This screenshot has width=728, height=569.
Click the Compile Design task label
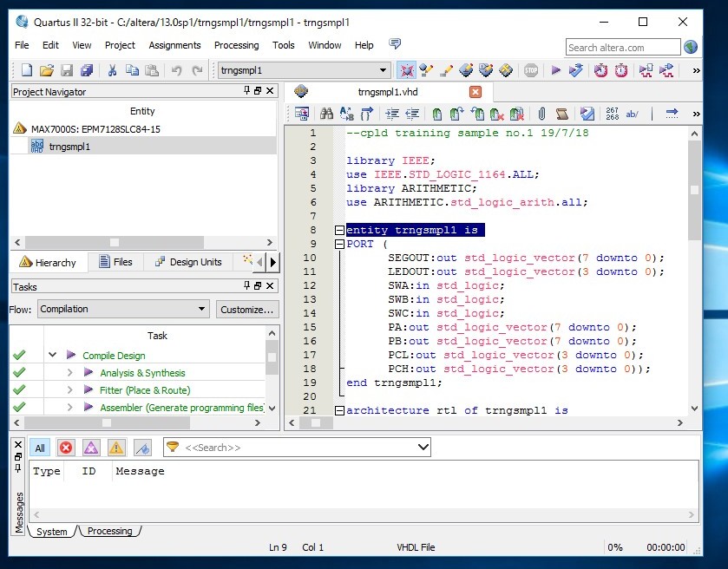click(114, 356)
